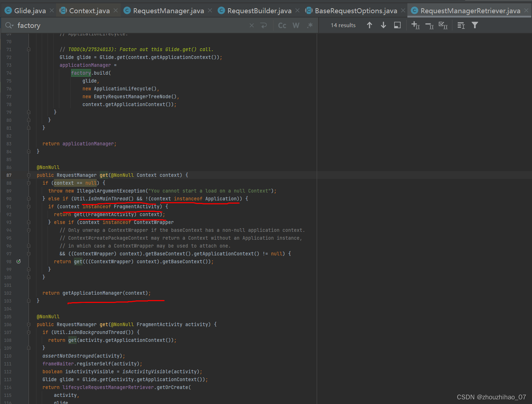The image size is (532, 404).
Task: Click 'return applicationManager;' on line 83
Action: click(79, 144)
